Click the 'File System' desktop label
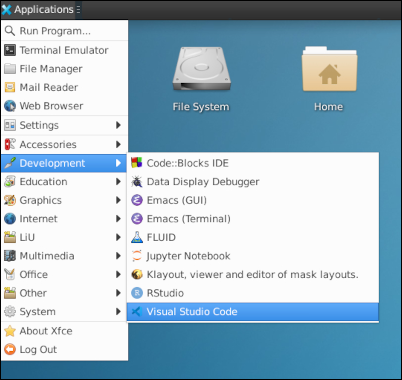The image size is (402, 380). (x=201, y=107)
